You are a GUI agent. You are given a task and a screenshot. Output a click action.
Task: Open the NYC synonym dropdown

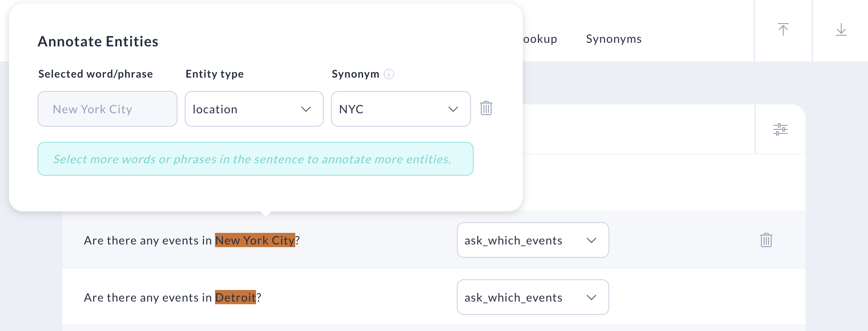401,109
